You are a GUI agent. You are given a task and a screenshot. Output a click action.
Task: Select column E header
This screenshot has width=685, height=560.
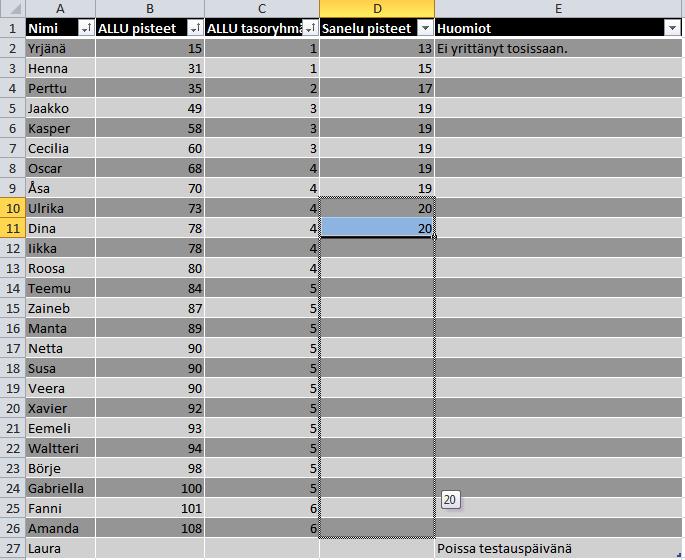coord(558,9)
